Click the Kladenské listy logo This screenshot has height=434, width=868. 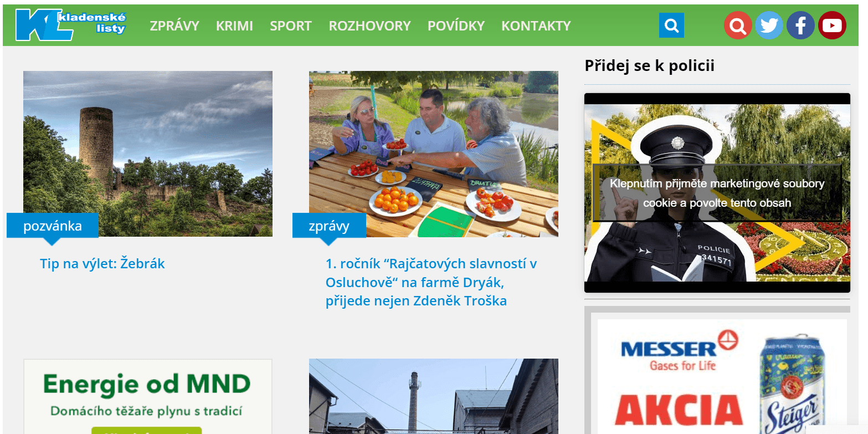click(x=71, y=25)
